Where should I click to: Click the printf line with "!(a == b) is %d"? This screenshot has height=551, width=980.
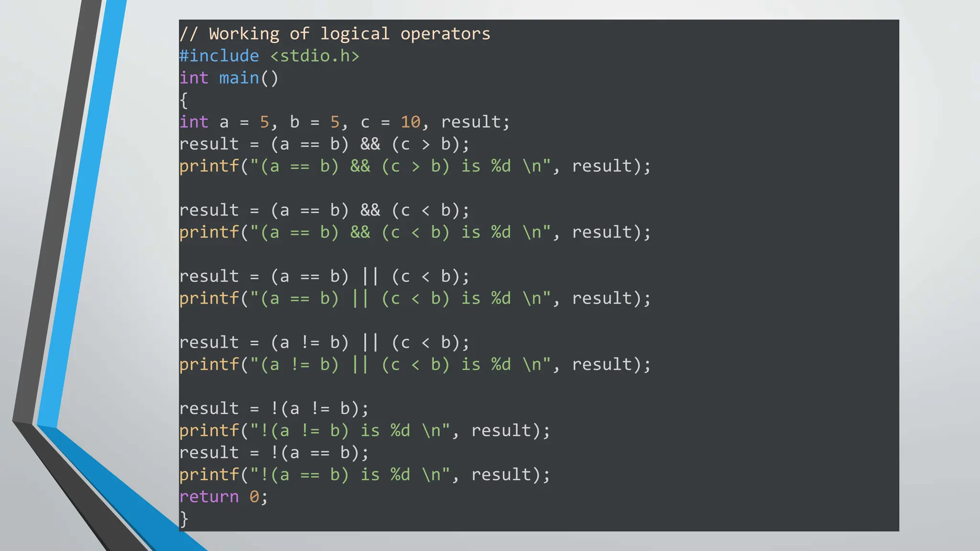pyautogui.click(x=365, y=474)
